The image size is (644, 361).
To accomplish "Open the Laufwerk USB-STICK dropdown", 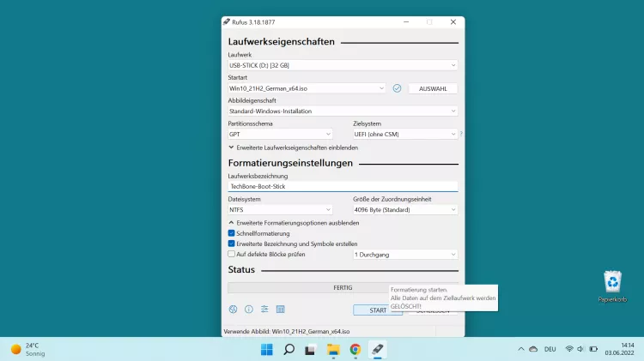I will 343,65.
